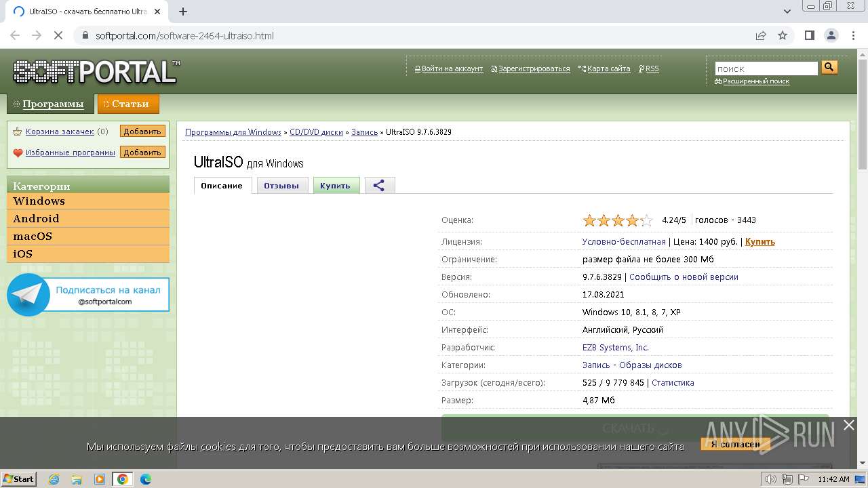Click Добавить next to Корзина закачек
This screenshot has height=488, width=868.
pos(142,131)
